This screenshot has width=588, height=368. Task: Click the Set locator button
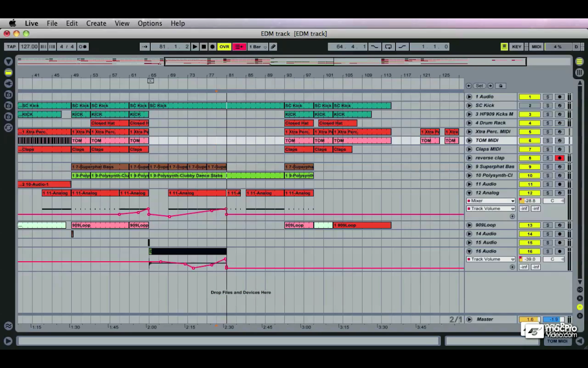coord(479,86)
